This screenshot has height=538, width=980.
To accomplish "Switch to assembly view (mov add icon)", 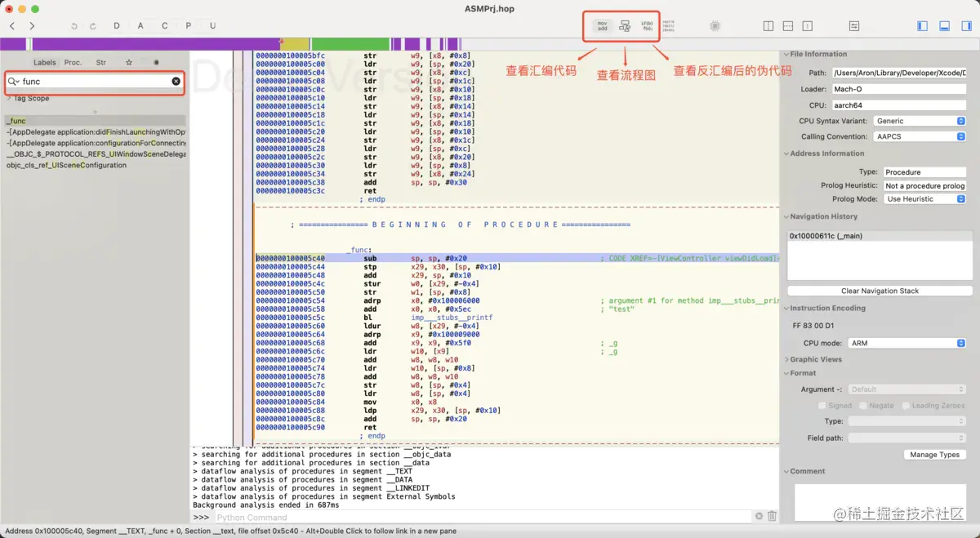I will click(602, 26).
